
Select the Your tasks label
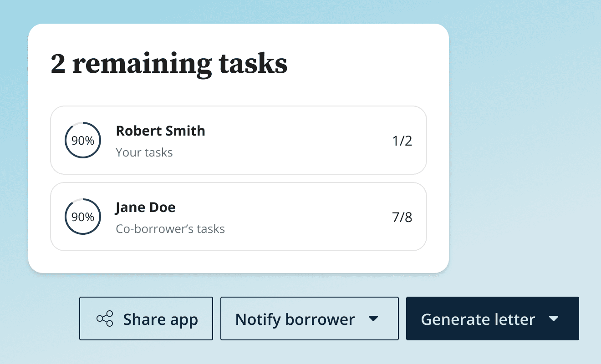tap(144, 152)
